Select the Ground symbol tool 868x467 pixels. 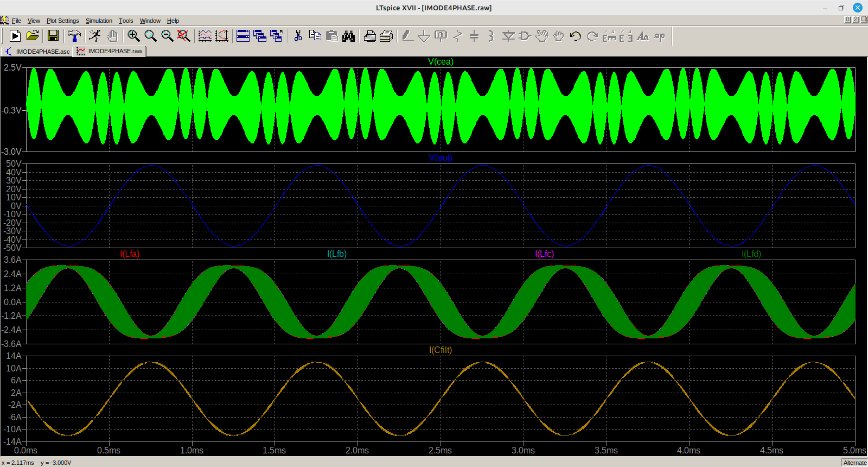coord(424,36)
